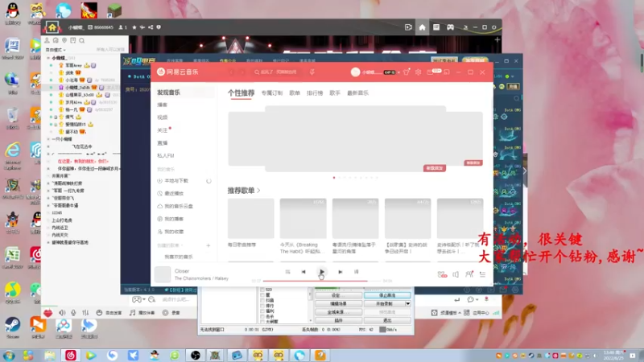Click the user avatar in NetEase header
The width and height of the screenshot is (644, 362).
tap(355, 72)
